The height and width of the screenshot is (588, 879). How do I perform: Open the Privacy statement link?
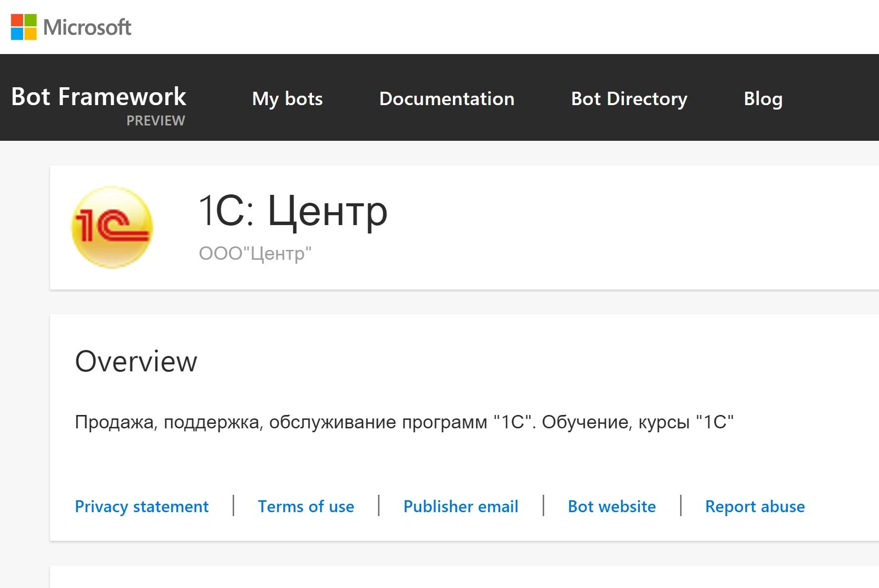(x=142, y=506)
